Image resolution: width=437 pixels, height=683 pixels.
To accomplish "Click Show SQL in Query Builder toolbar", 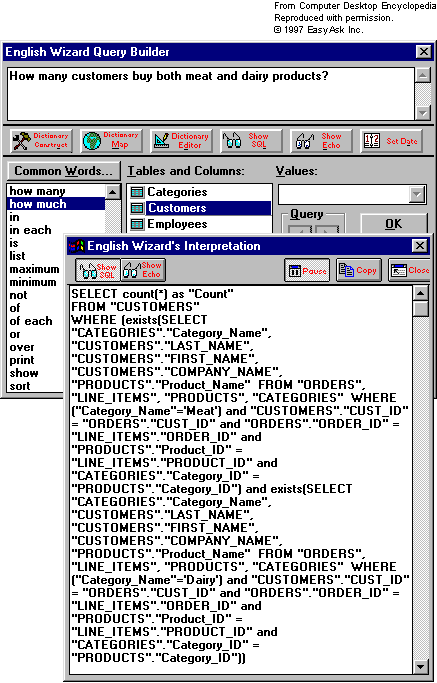I will pos(251,141).
